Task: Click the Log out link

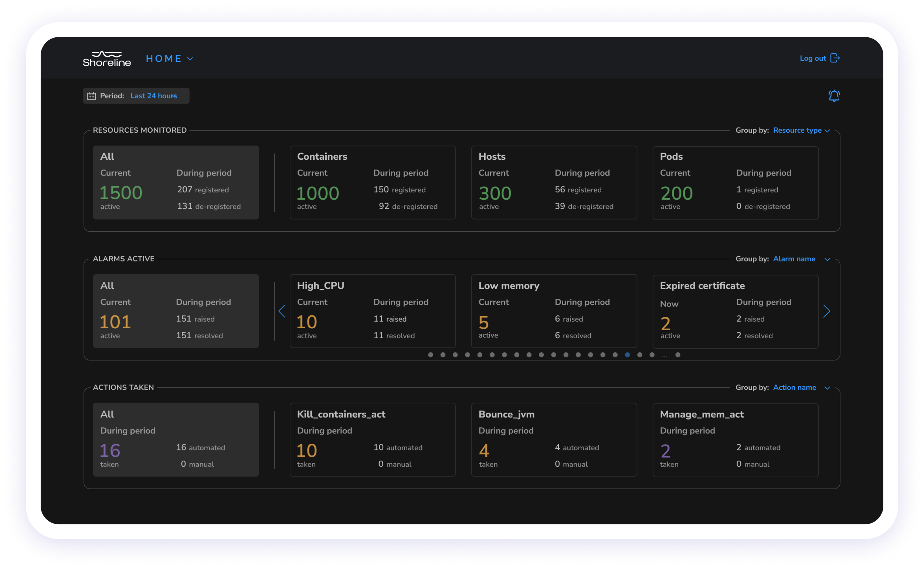Action: click(813, 58)
